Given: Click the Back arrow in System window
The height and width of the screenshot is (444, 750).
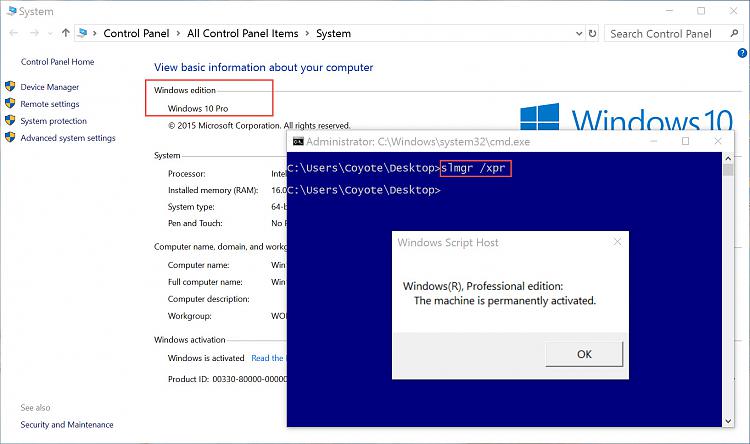Looking at the screenshot, I should 13,33.
